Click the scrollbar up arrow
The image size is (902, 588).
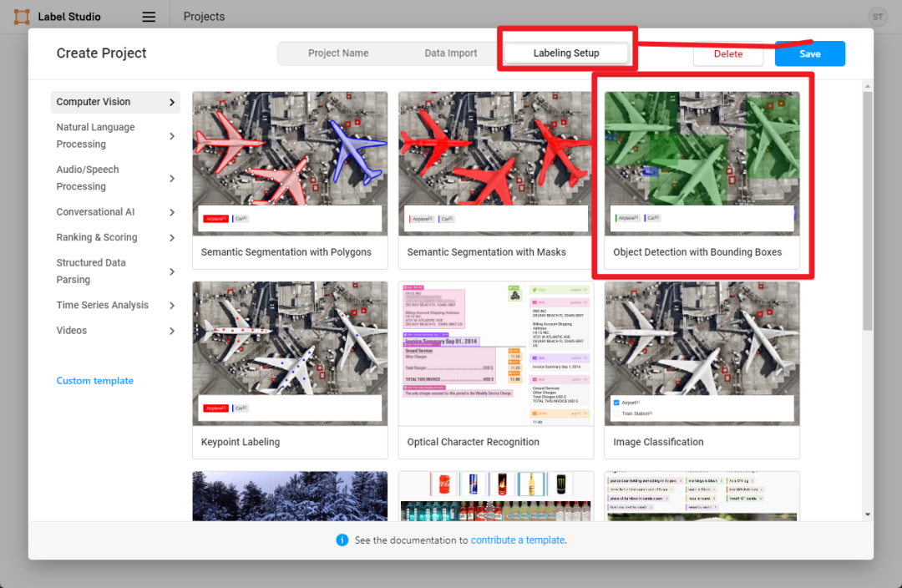point(868,86)
